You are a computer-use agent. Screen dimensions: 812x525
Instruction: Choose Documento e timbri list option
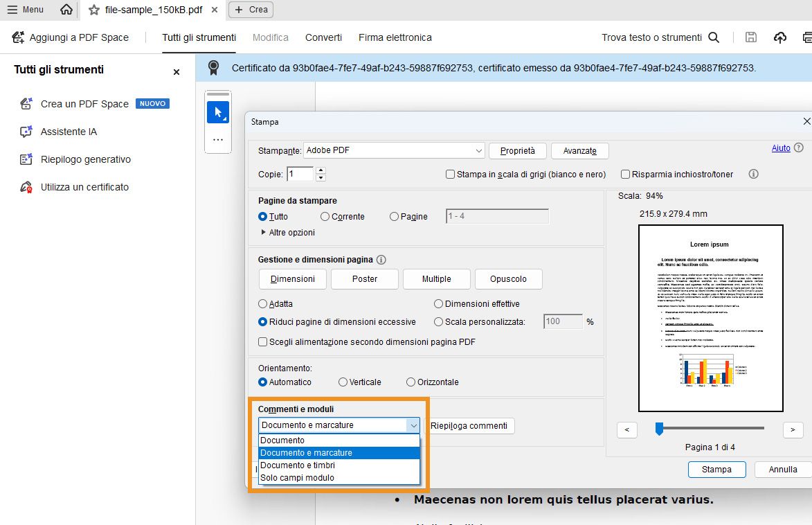click(339, 465)
